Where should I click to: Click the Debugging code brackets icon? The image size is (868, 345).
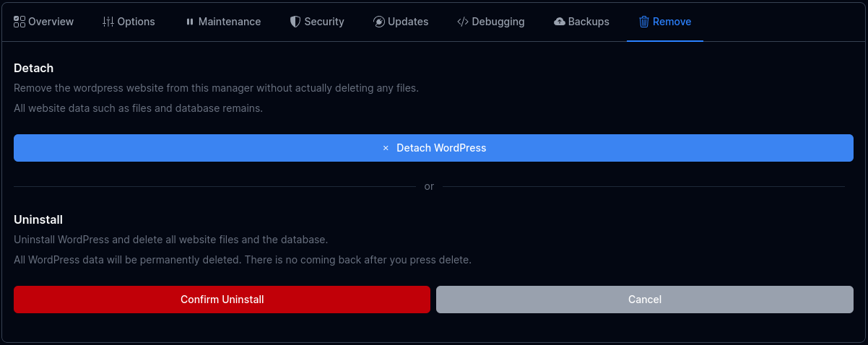[x=463, y=22]
